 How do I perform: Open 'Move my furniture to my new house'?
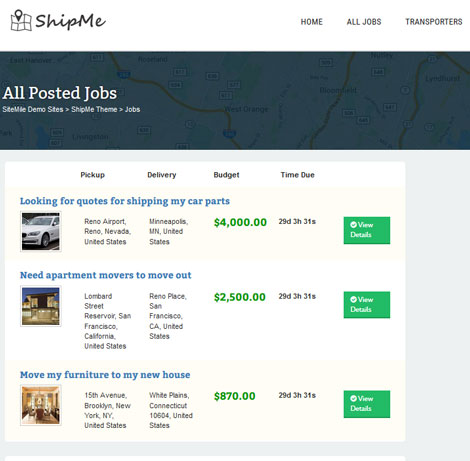[x=105, y=375]
